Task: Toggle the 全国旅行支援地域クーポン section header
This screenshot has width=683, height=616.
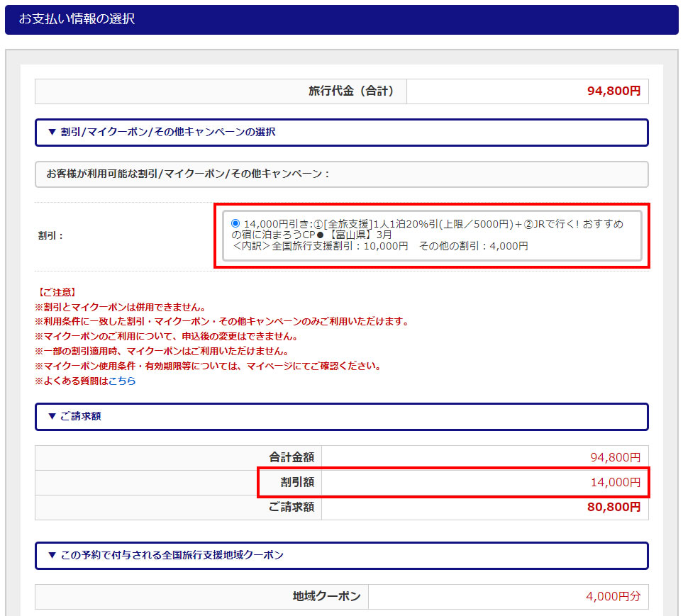Action: coord(165,555)
